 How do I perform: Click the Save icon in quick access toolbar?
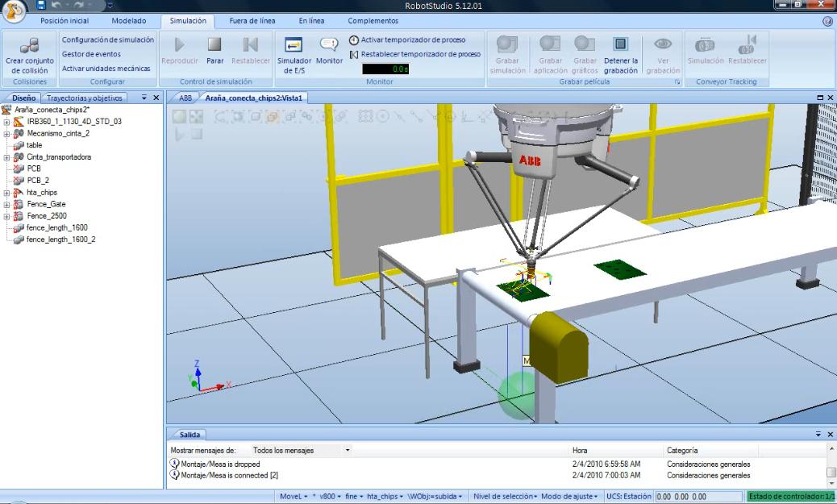pyautogui.click(x=53, y=6)
